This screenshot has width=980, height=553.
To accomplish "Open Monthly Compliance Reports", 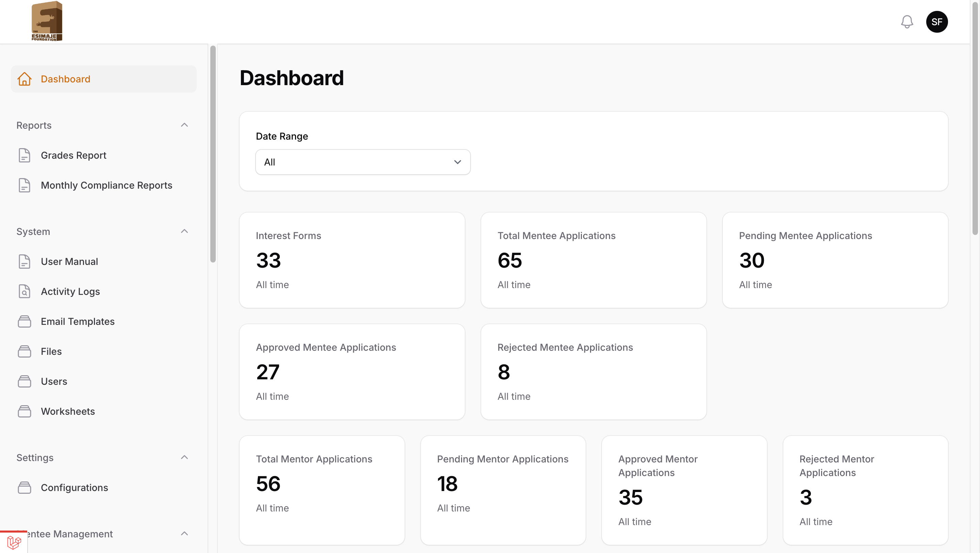I will (x=106, y=185).
